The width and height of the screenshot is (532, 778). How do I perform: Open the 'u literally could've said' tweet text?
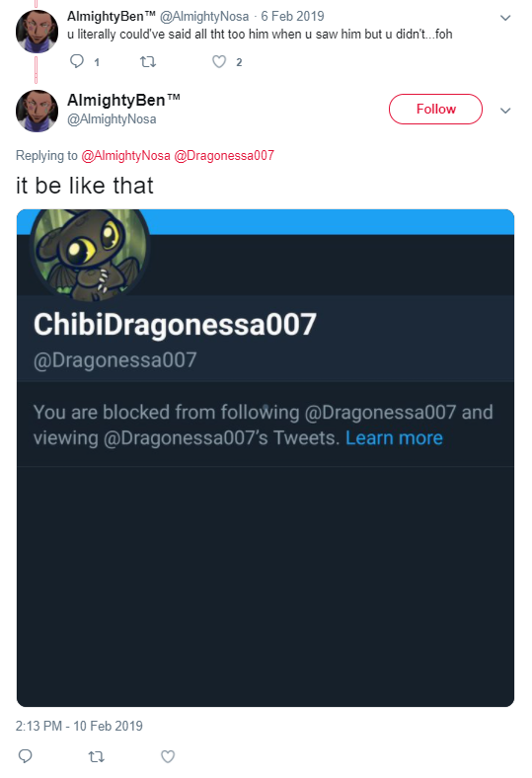click(260, 35)
